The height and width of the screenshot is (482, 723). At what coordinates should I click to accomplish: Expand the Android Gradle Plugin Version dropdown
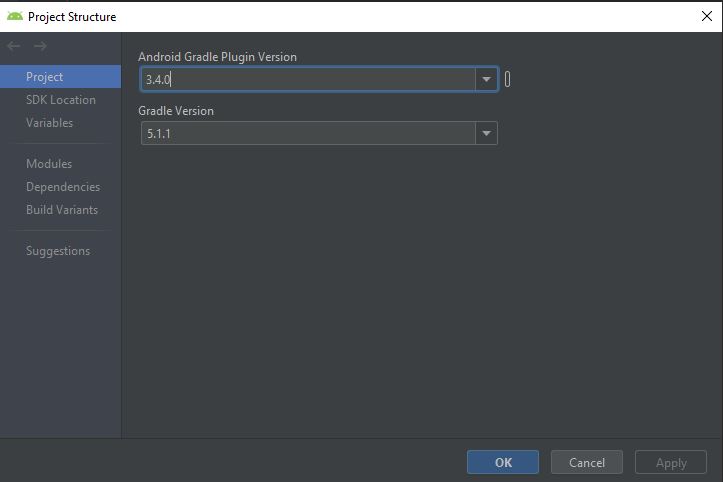coord(486,79)
